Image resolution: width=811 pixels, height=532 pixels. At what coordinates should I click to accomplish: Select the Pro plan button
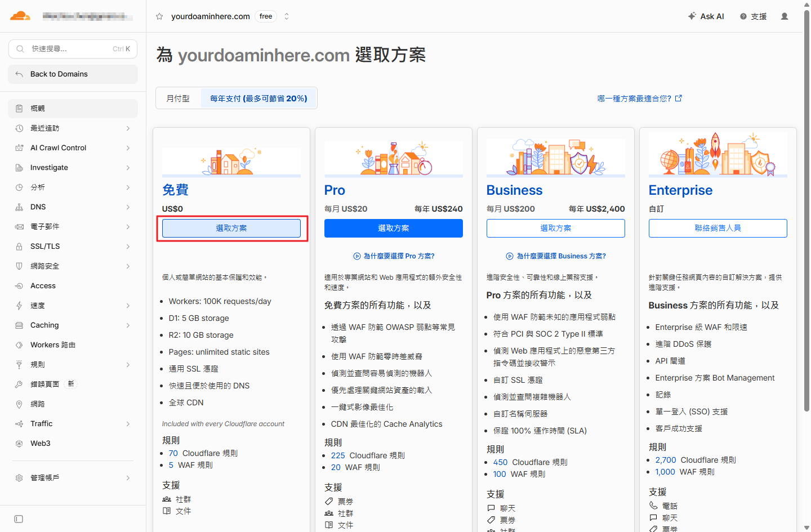[394, 229]
